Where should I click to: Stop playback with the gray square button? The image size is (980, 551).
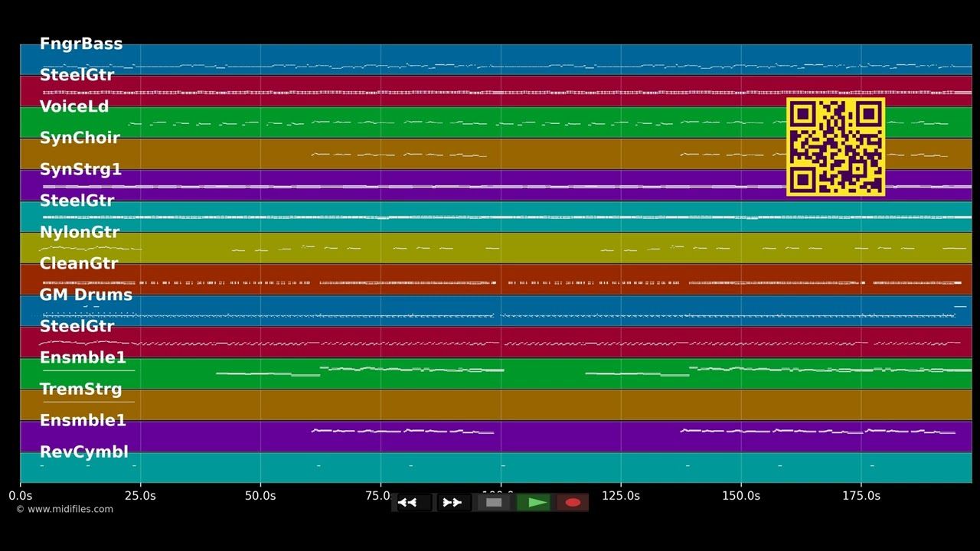(x=494, y=503)
